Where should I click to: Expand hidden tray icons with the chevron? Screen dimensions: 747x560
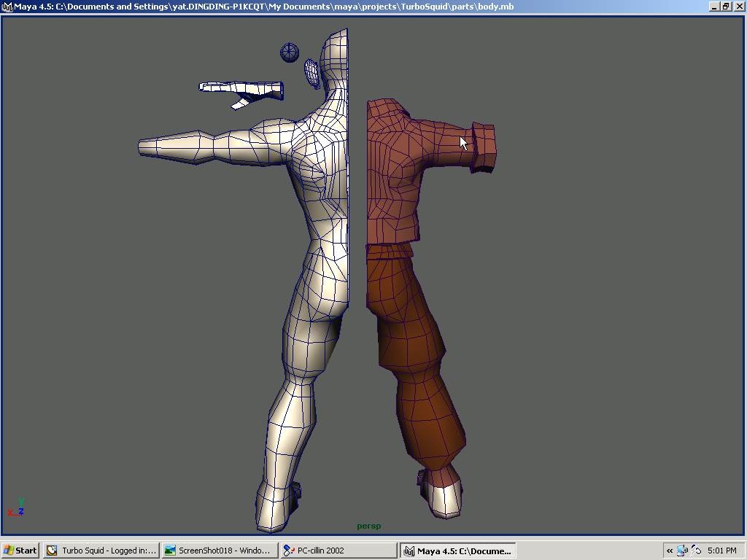coord(669,551)
